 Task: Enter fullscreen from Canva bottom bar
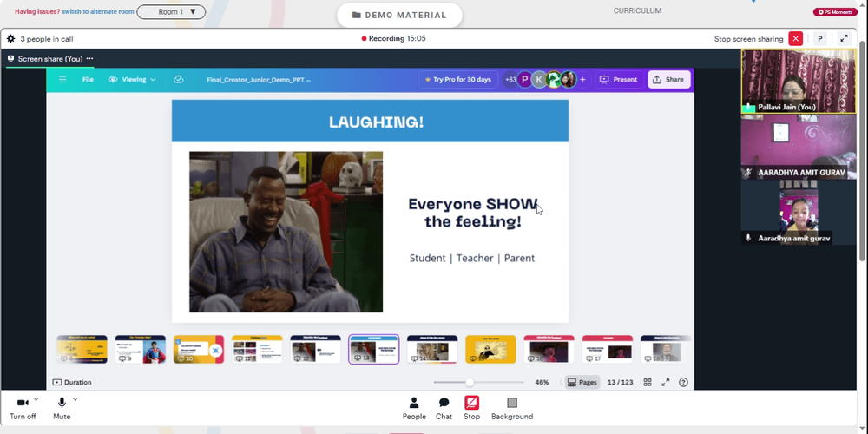[x=666, y=382]
